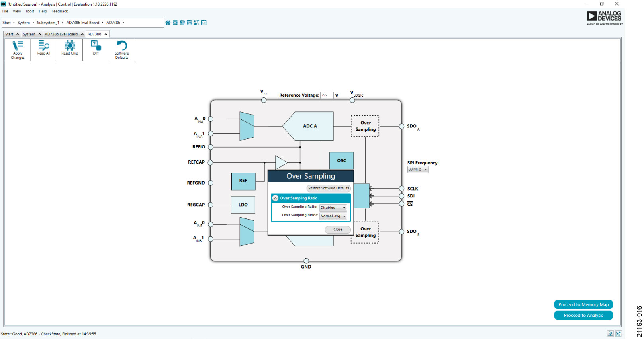This screenshot has width=644, height=339.
Task: Close the Start tab
Action: click(18, 34)
